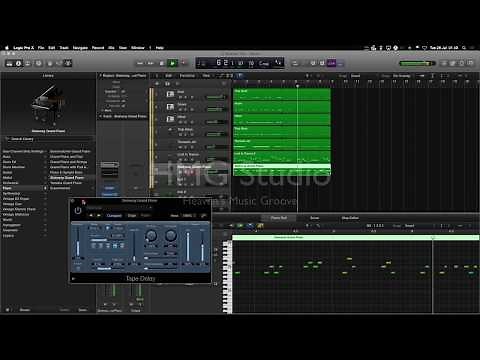Select next preset arrow in Tape Delay
Viewport: 480px width, 360px height.
point(99,215)
